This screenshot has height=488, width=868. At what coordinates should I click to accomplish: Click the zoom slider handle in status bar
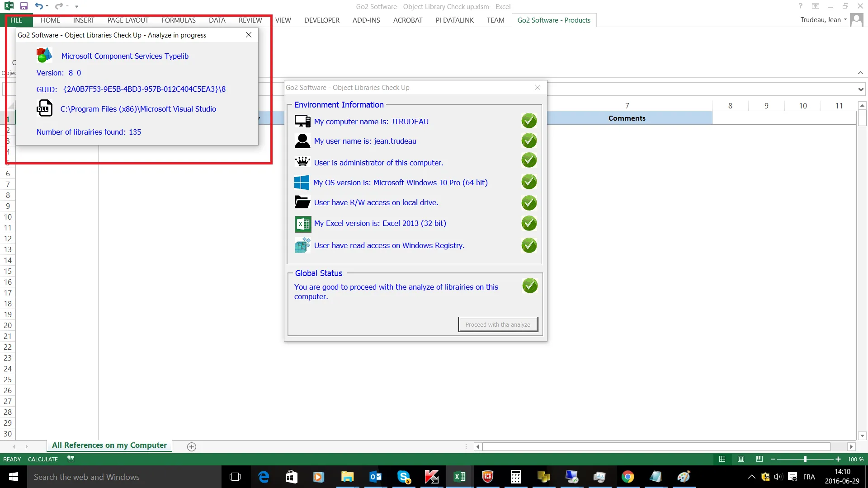click(805, 459)
